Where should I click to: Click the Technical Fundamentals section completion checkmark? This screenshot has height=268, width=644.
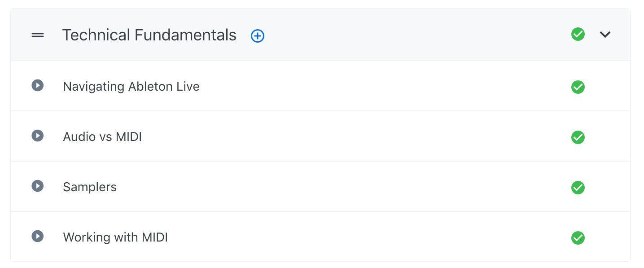[578, 34]
